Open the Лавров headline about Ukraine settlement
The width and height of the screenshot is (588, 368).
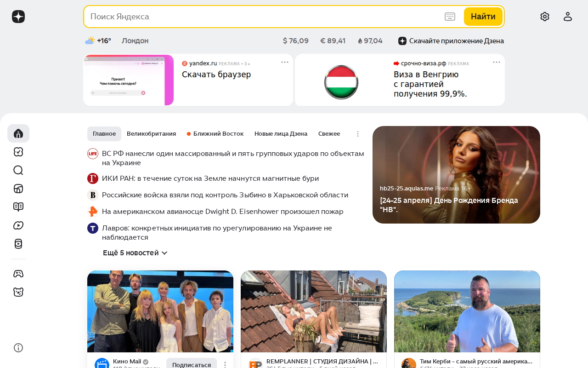click(x=217, y=233)
